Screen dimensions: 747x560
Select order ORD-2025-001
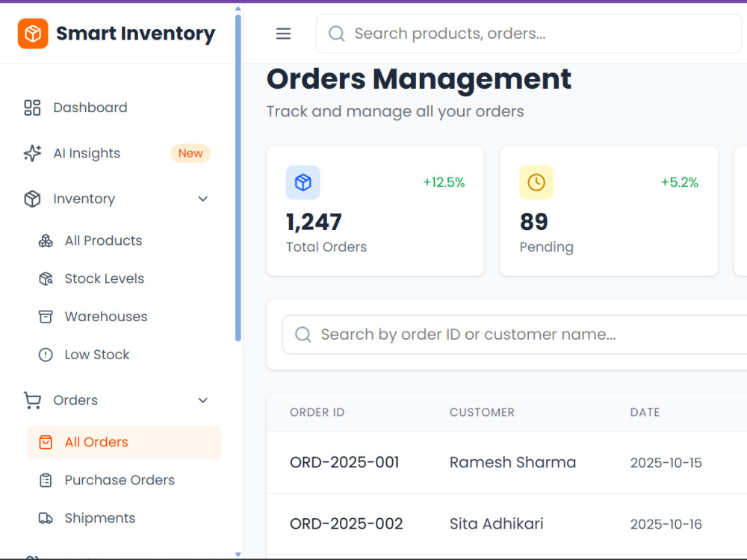(344, 462)
